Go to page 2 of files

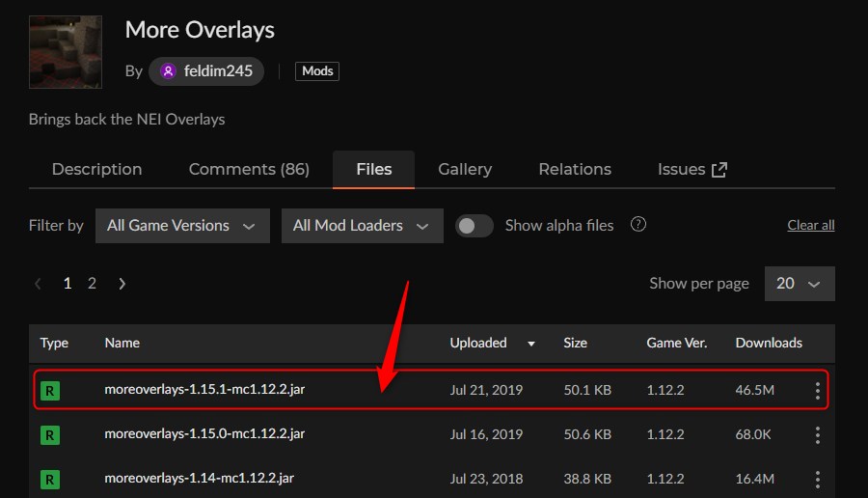coord(92,284)
